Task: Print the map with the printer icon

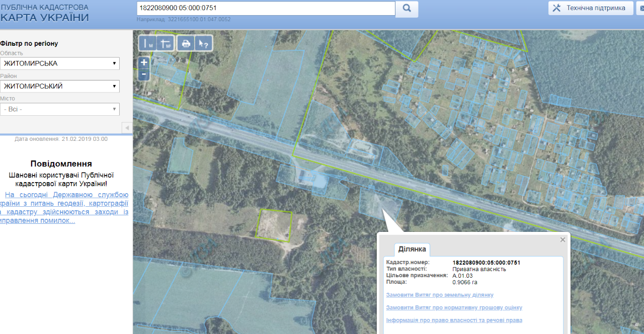Action: (186, 43)
